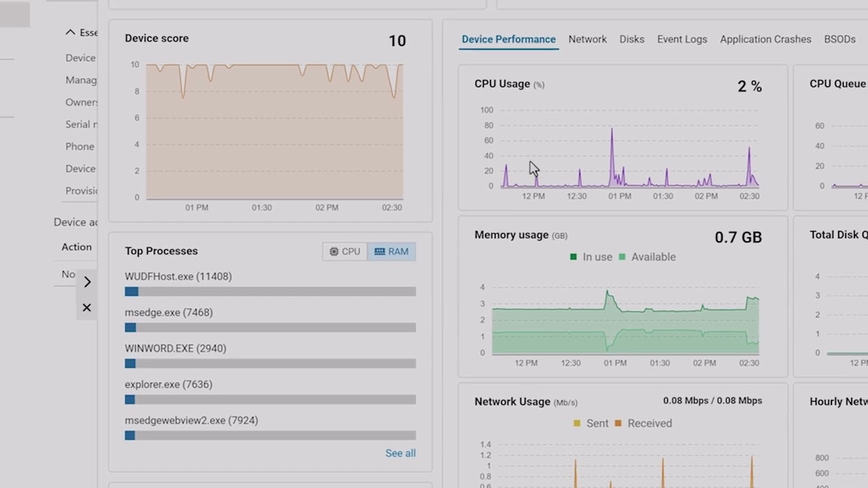Click the Top Processes heading
868x488 pixels.
click(161, 251)
